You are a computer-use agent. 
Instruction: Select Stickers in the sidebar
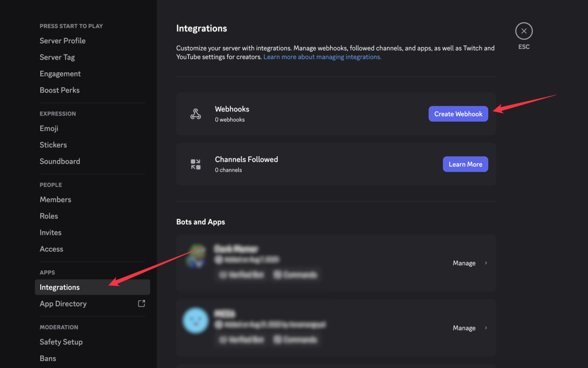(53, 145)
